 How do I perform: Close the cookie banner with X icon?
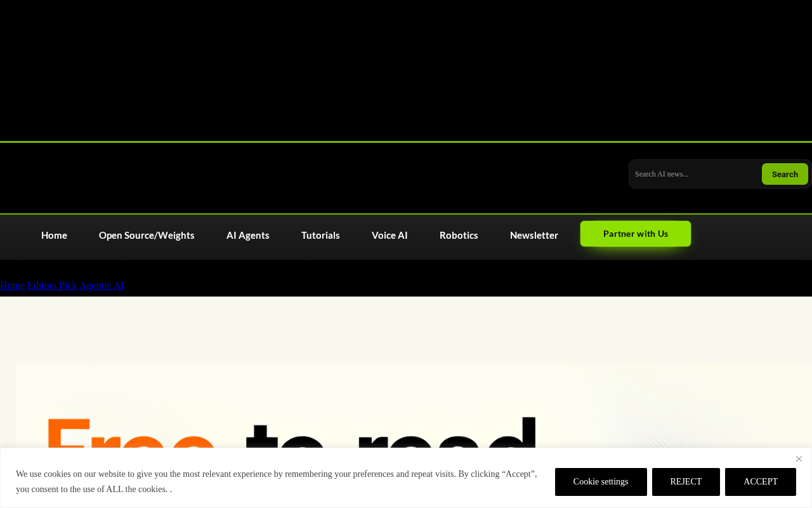coord(799,458)
